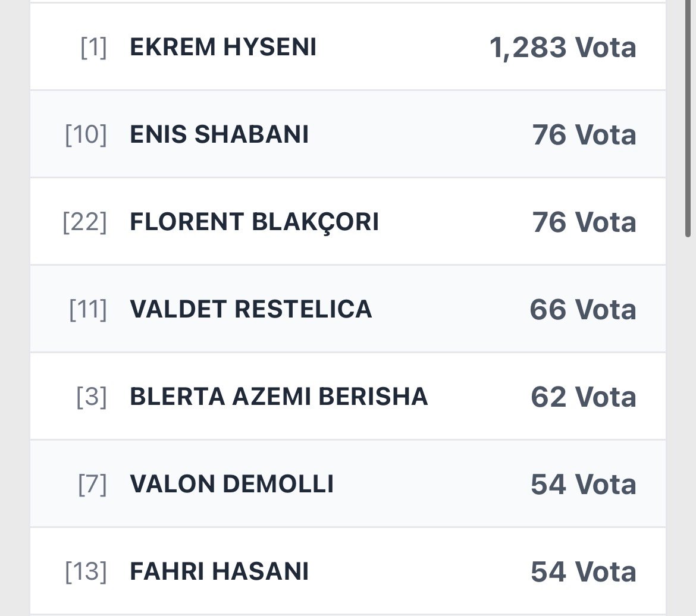This screenshot has height=616, width=696.
Task: Click the 1,283 Vota count
Action: [562, 48]
